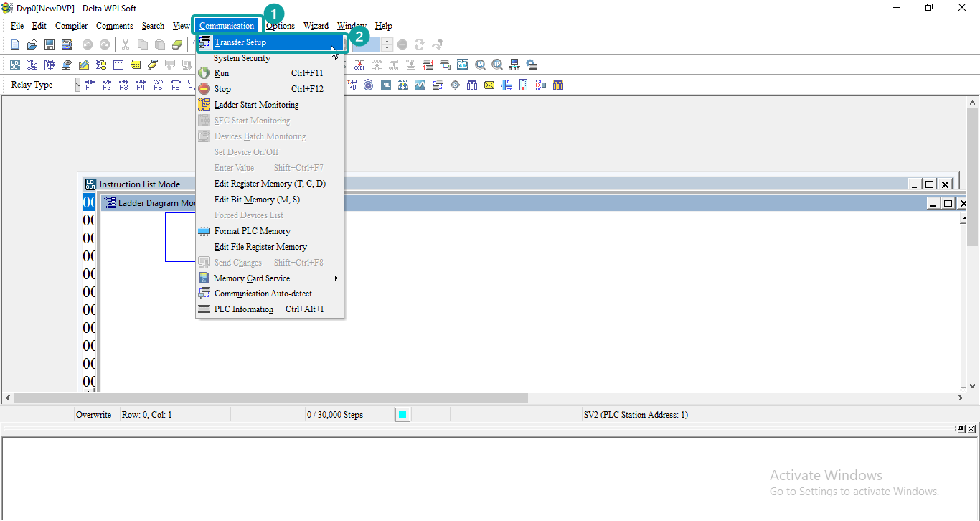Open the envelope communication wizard icon
The width and height of the screenshot is (980, 521).
coord(489,85)
